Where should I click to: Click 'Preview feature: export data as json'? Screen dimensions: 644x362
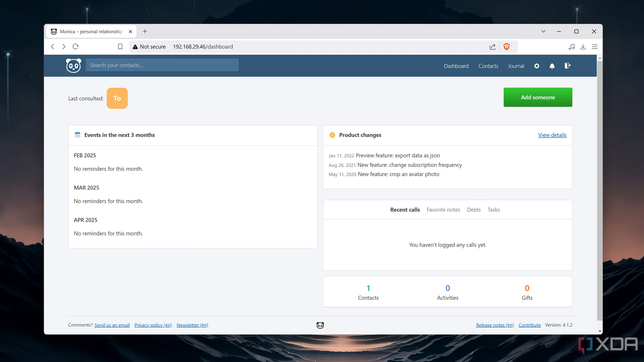397,155
